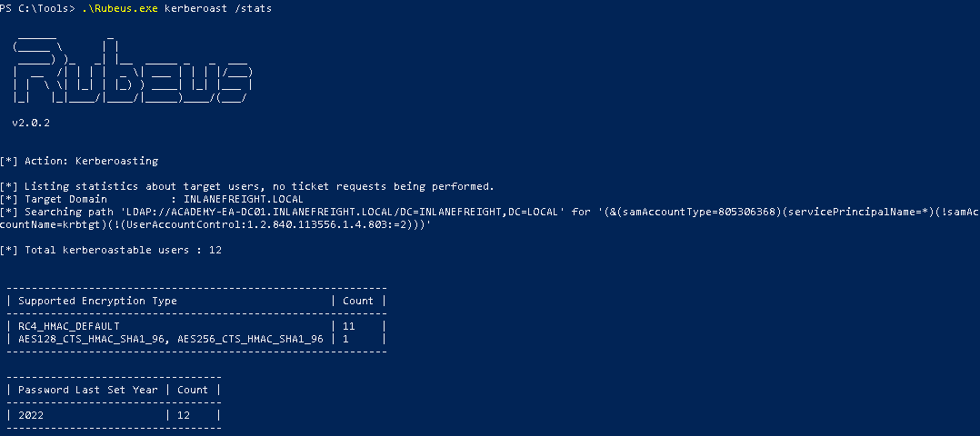The width and height of the screenshot is (980, 436).
Task: Click the count value 11
Action: click(349, 326)
